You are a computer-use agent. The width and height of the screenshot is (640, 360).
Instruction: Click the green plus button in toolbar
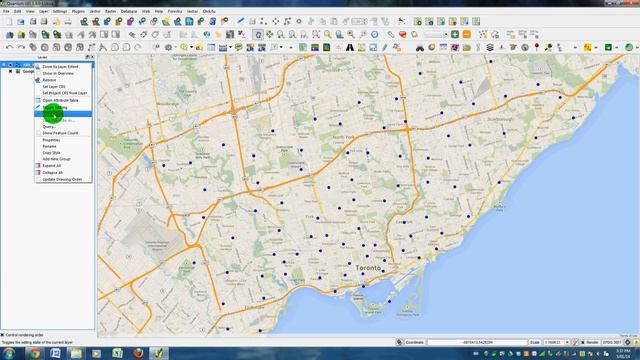(x=455, y=35)
